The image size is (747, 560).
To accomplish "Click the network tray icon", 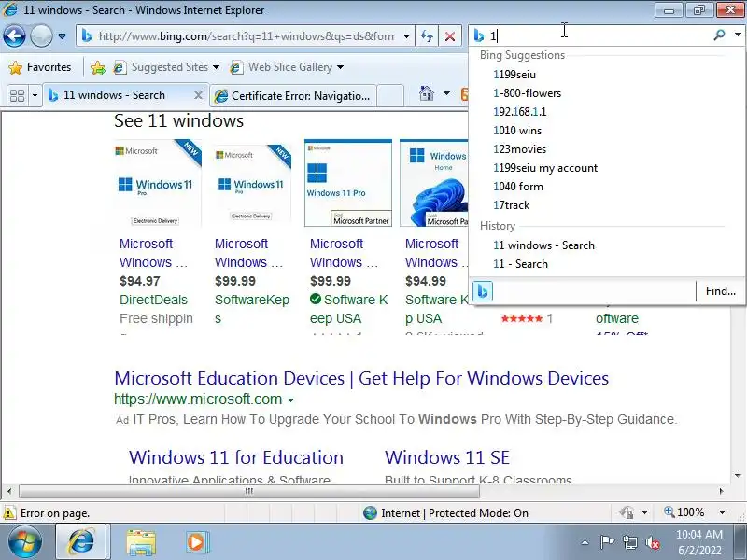I will 629,542.
